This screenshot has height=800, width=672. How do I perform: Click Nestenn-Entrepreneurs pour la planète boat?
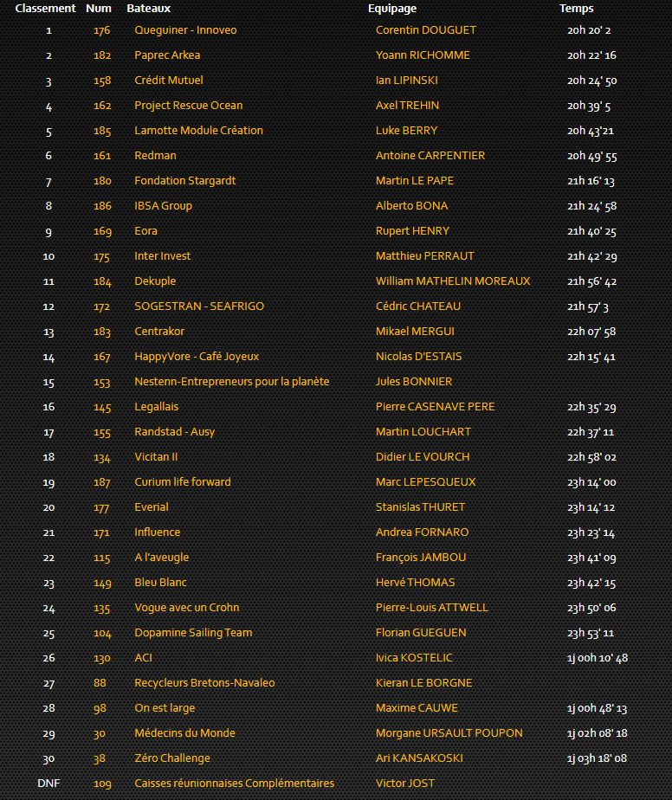[x=231, y=382]
